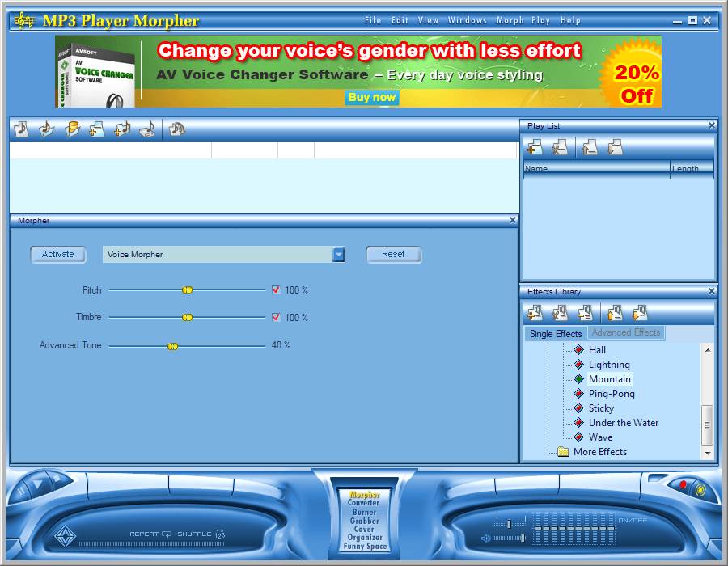
Task: Click main toolbar add-file plus icon
Action: point(96,129)
